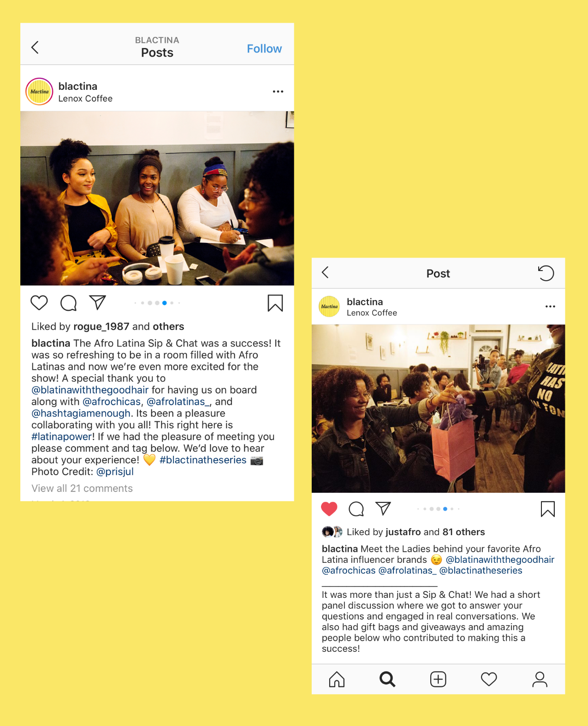Image resolution: width=588 pixels, height=726 pixels.
Task: Open three-dot options menu on right post
Action: pos(550,307)
